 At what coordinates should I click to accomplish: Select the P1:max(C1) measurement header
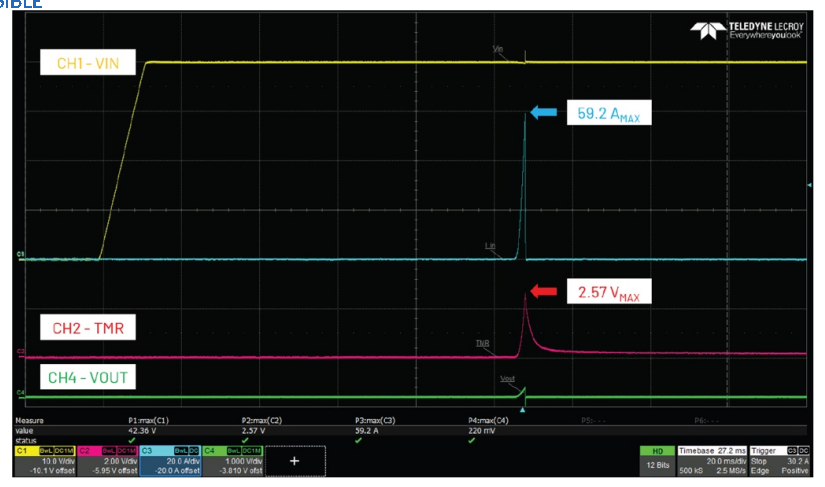[148, 421]
